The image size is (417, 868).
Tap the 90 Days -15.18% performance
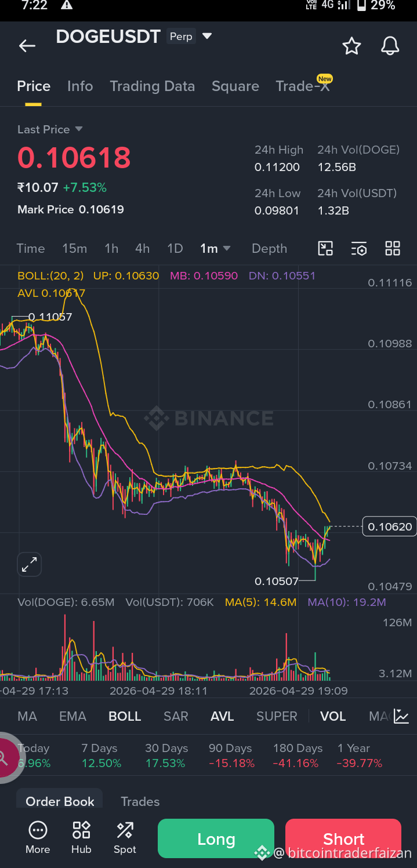tap(231, 756)
